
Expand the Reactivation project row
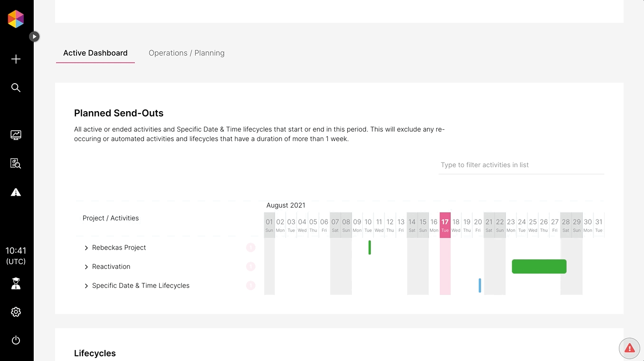click(x=86, y=267)
